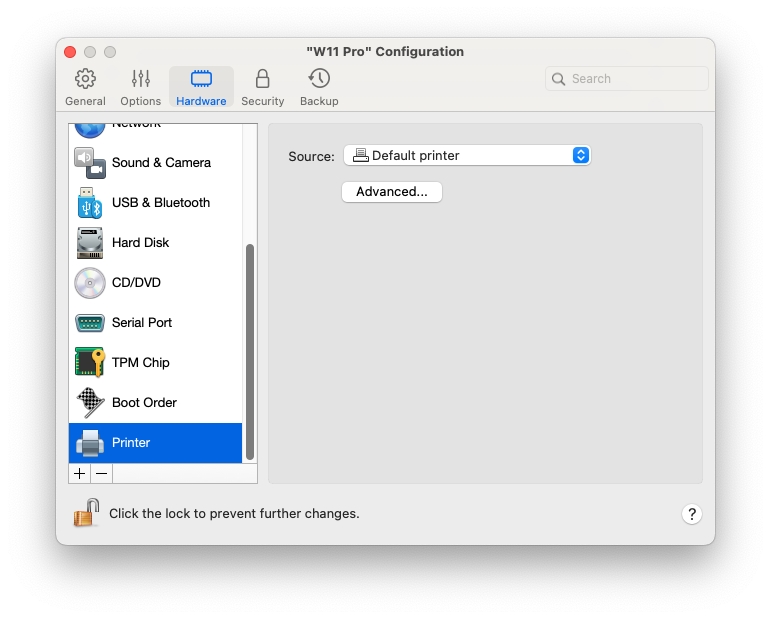
Task: Open the TPM Chip settings
Action: pos(140,362)
